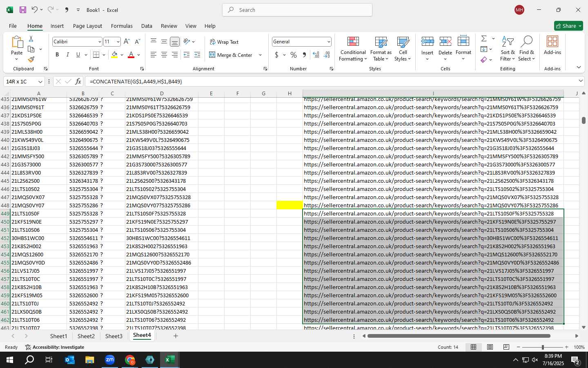
Task: Expand the Name Box dropdown arrow
Action: 40,81
